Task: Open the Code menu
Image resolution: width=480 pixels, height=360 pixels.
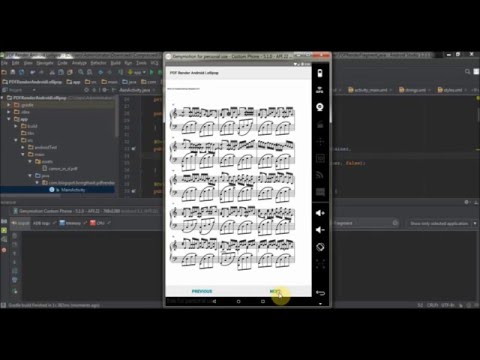Action: click(62, 63)
